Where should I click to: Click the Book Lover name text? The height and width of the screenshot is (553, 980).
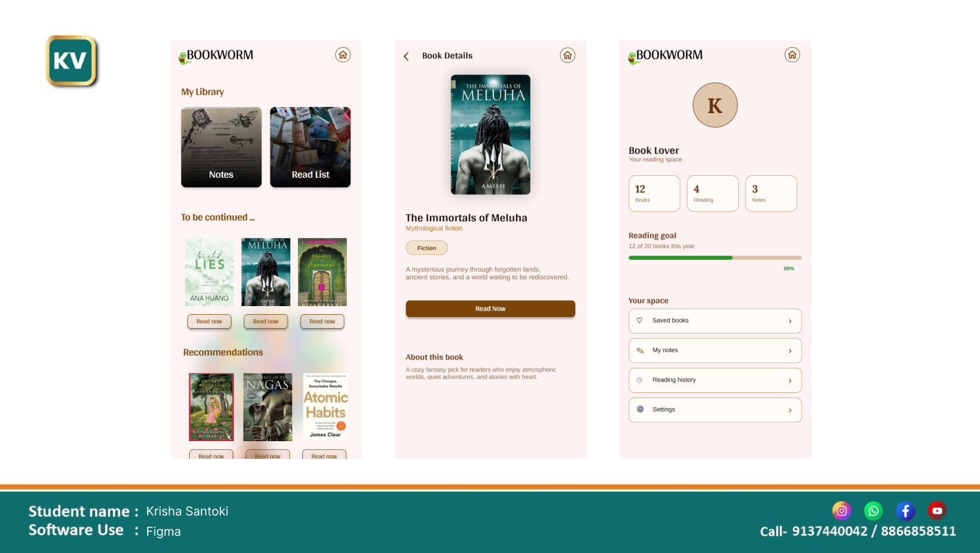654,150
